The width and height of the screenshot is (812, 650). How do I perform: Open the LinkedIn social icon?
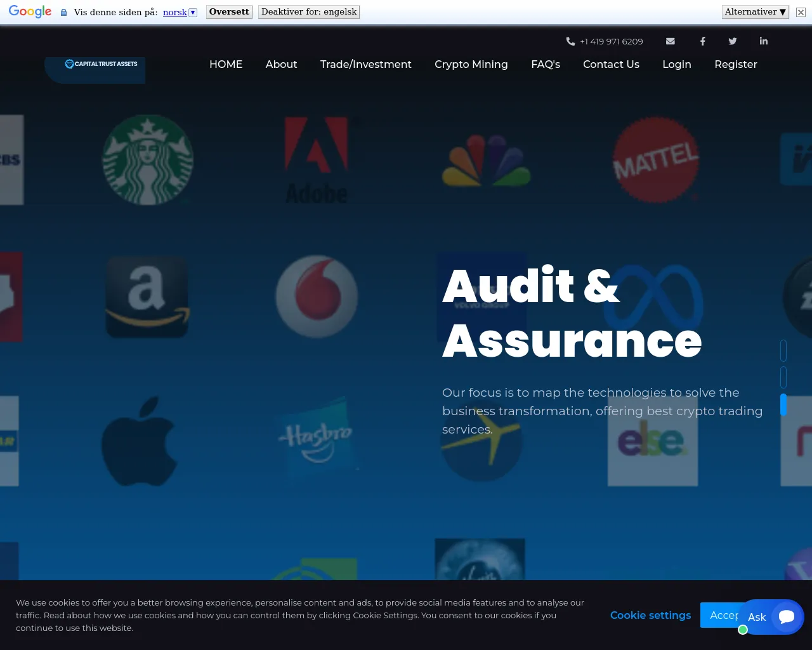764,41
